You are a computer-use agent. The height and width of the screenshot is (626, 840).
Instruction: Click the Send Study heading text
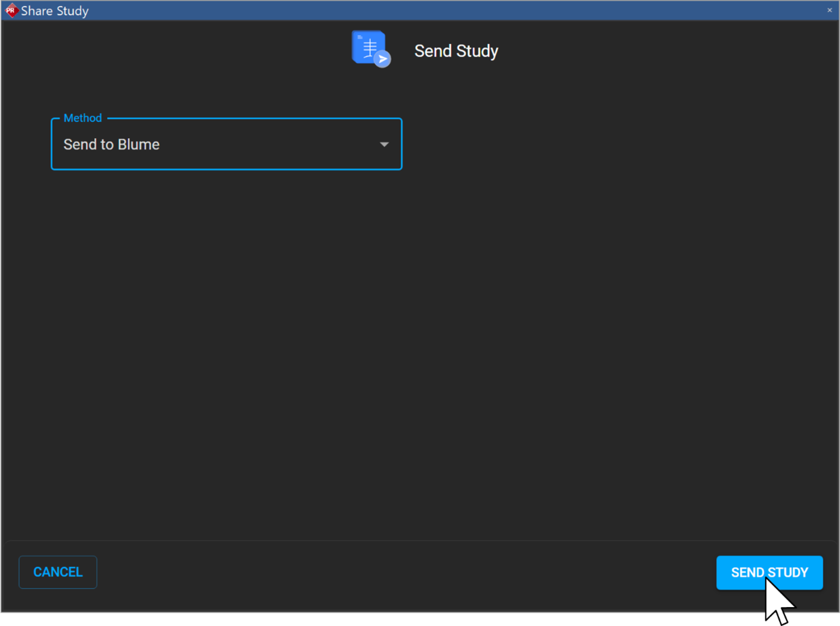pos(456,51)
